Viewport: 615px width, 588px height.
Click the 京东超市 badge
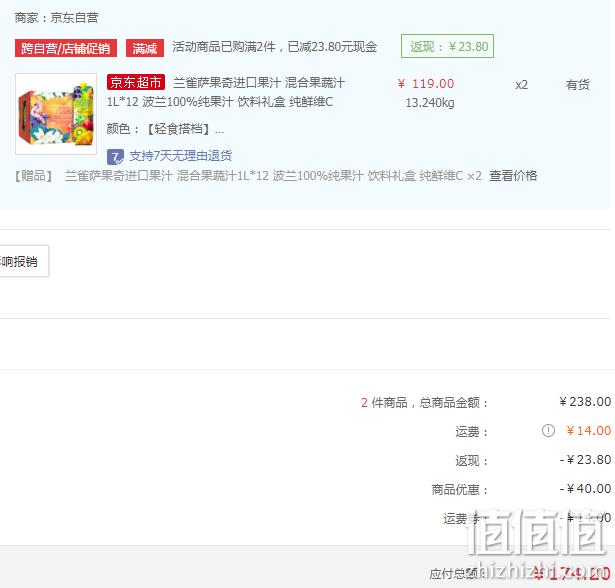tap(136, 82)
